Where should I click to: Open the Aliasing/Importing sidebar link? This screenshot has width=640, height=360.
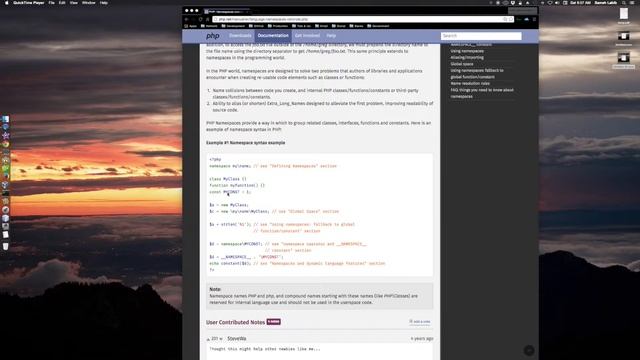(467, 58)
